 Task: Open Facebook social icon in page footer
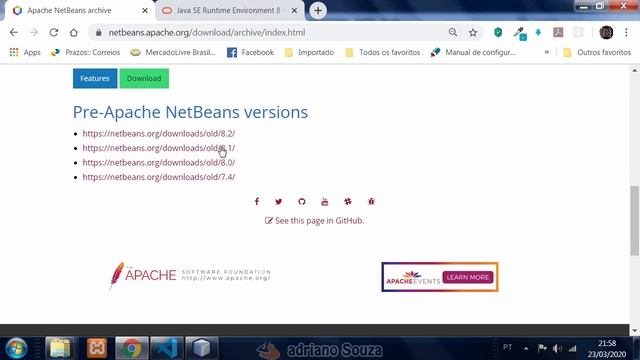tap(257, 201)
